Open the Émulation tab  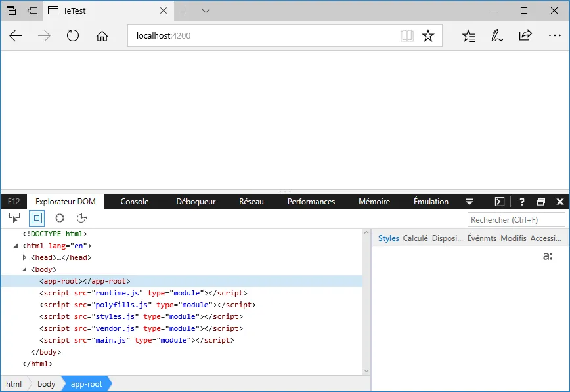431,202
